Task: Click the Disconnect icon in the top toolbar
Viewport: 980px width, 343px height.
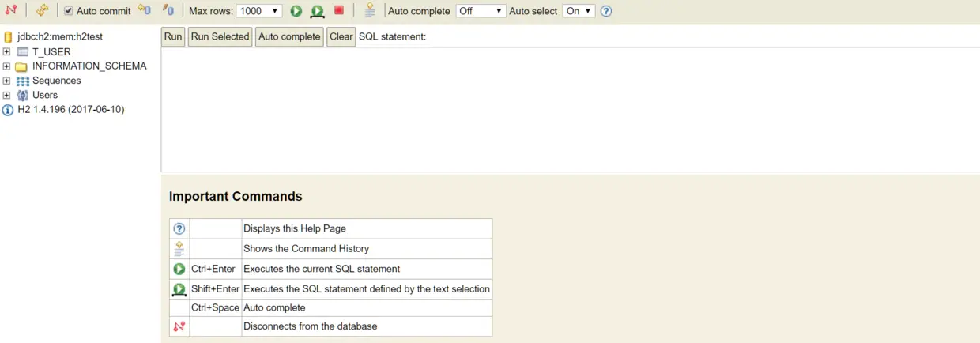Action: [x=11, y=11]
